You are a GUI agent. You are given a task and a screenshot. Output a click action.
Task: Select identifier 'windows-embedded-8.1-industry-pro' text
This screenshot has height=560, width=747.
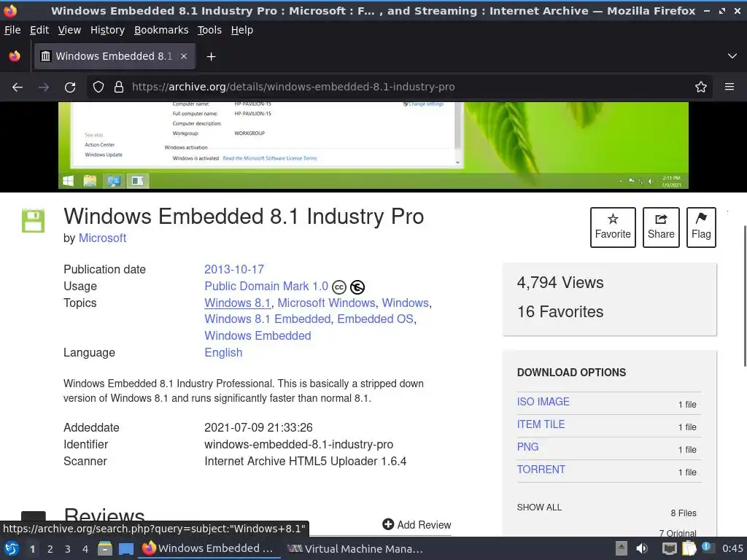[298, 445]
